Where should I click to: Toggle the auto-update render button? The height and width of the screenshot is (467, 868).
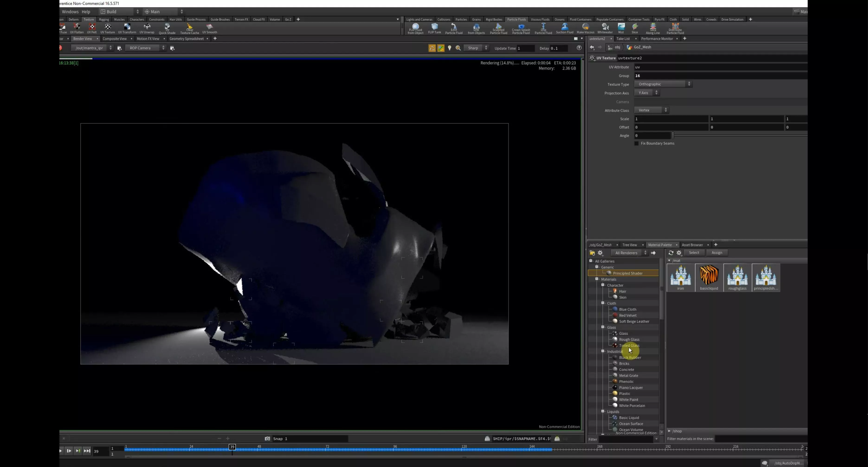pyautogui.click(x=432, y=48)
